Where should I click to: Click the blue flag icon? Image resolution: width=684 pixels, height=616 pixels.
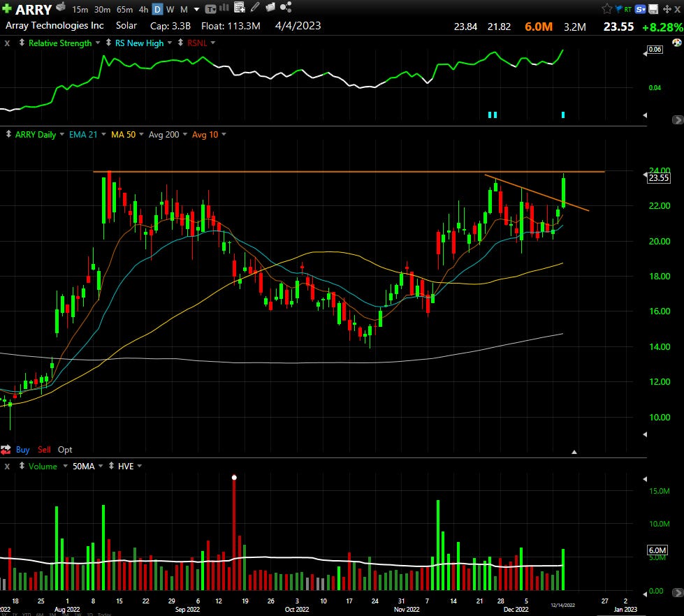pos(618,8)
